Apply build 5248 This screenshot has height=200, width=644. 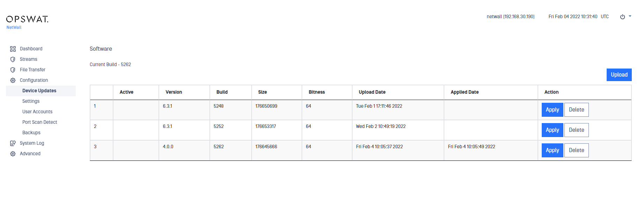click(x=552, y=110)
